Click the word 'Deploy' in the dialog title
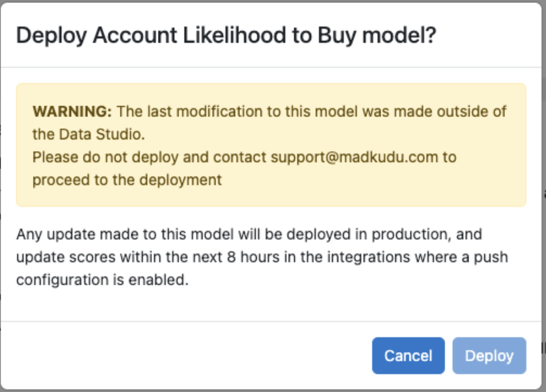The width and height of the screenshot is (546, 392). pos(51,36)
